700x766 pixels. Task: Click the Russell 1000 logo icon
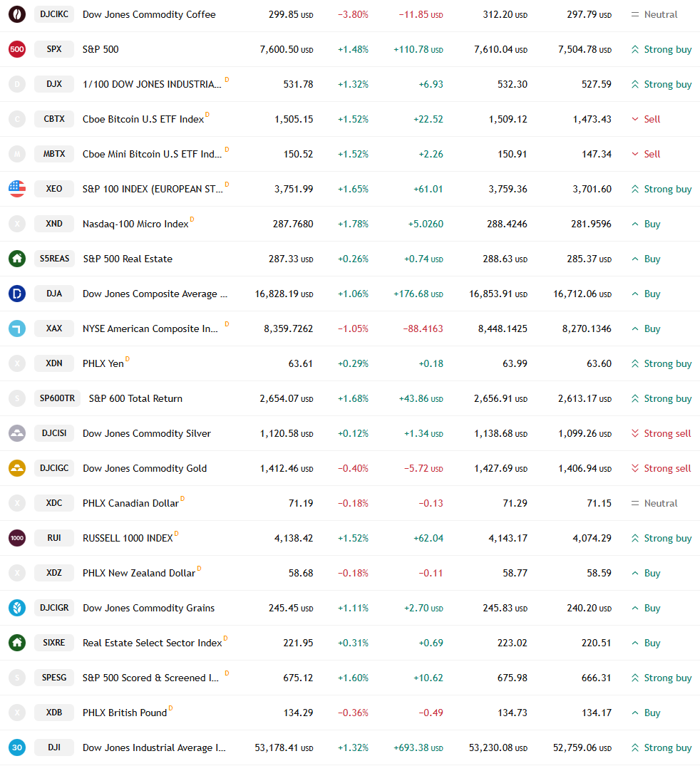17,538
